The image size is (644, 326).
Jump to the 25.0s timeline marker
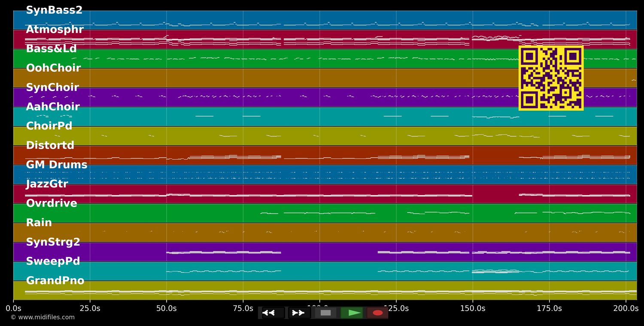coord(90,308)
